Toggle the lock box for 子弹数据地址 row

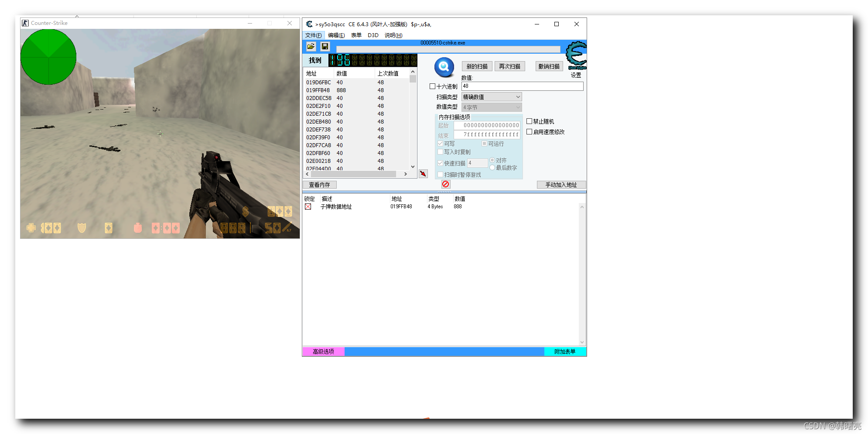tap(308, 207)
